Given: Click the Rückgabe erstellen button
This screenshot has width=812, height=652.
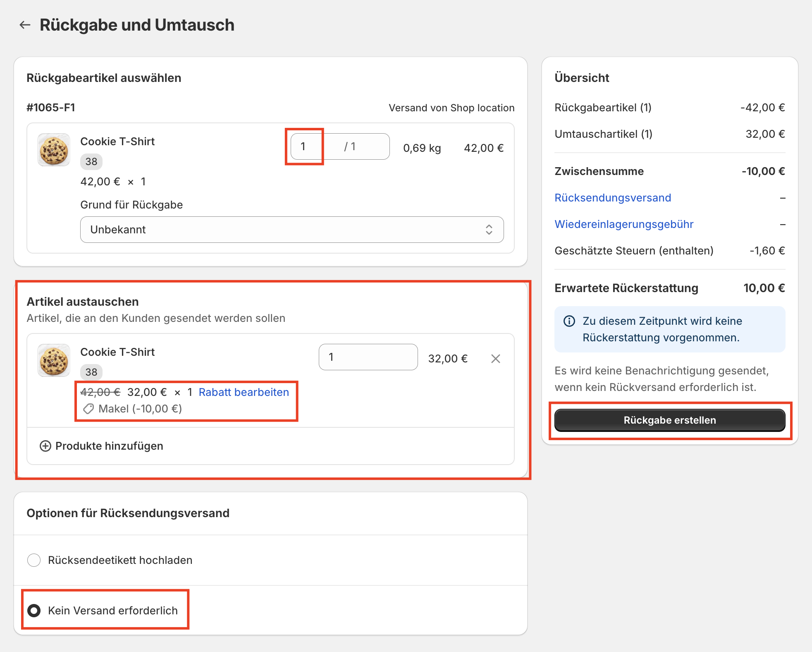Looking at the screenshot, I should pyautogui.click(x=669, y=420).
